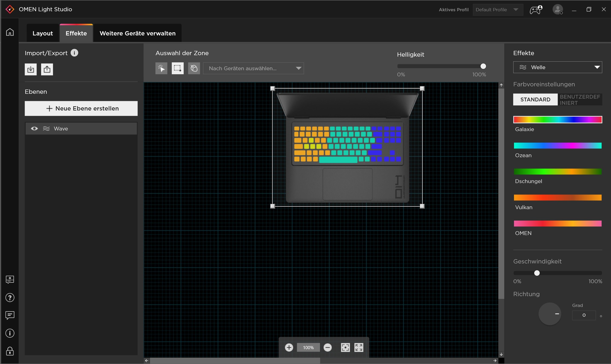Open the Welle effect dropdown

click(557, 67)
